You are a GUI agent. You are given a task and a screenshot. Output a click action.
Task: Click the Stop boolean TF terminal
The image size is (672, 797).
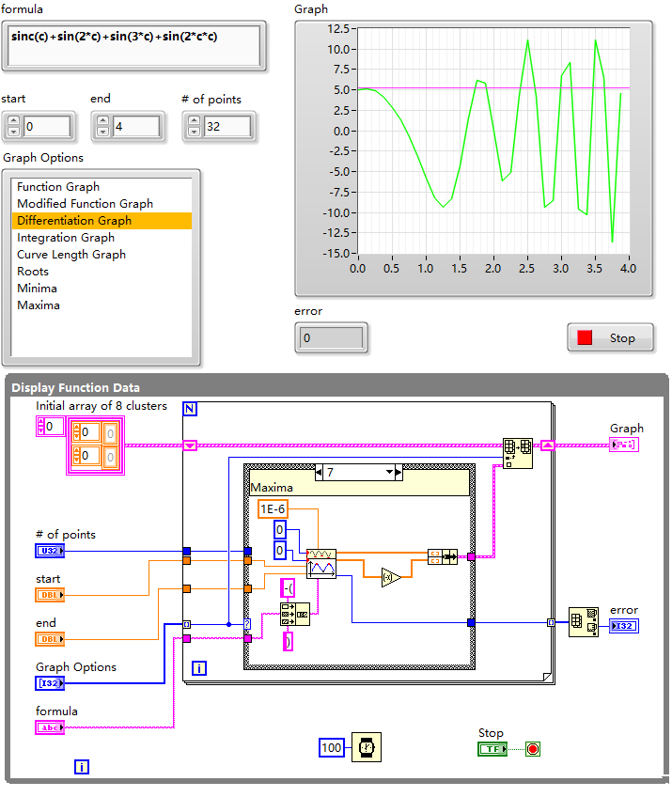click(x=492, y=749)
